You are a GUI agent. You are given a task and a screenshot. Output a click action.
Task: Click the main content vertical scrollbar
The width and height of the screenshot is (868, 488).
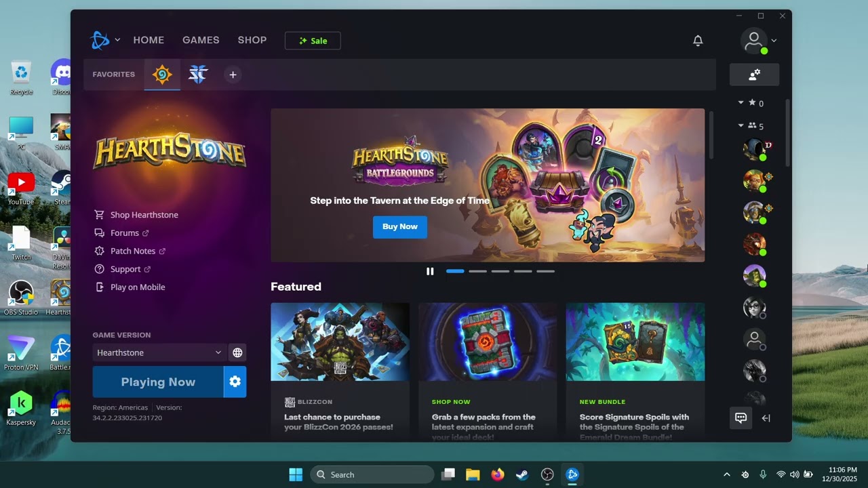(711, 136)
